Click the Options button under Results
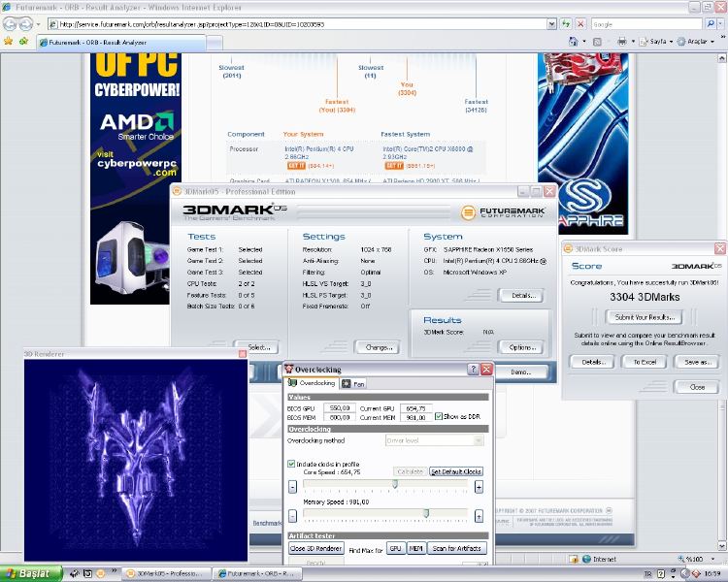 (x=522, y=347)
